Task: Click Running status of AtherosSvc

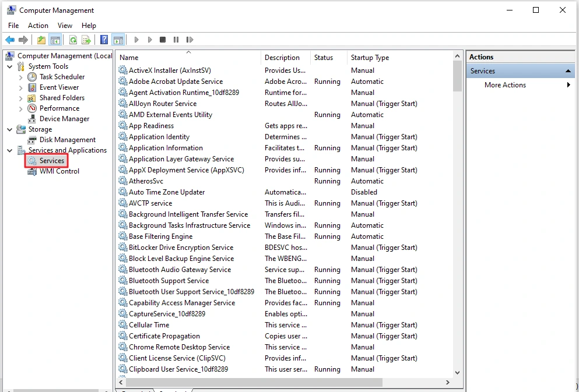Action: coord(327,181)
